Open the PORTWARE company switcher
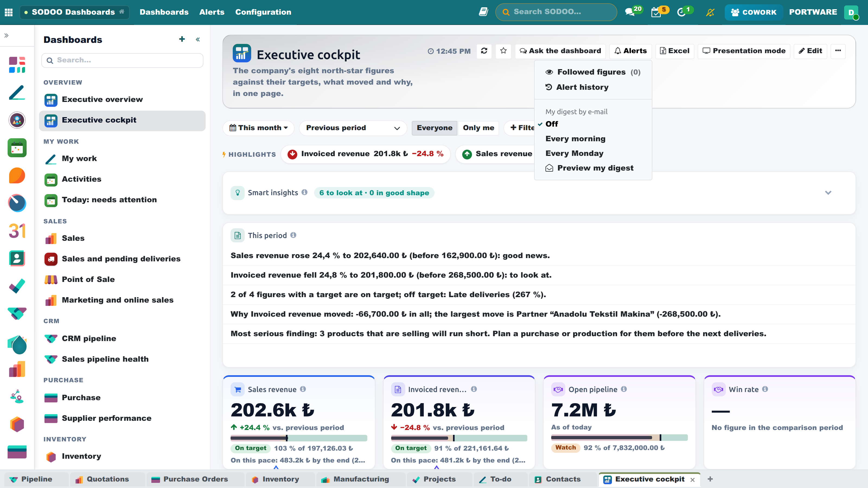 click(x=813, y=12)
